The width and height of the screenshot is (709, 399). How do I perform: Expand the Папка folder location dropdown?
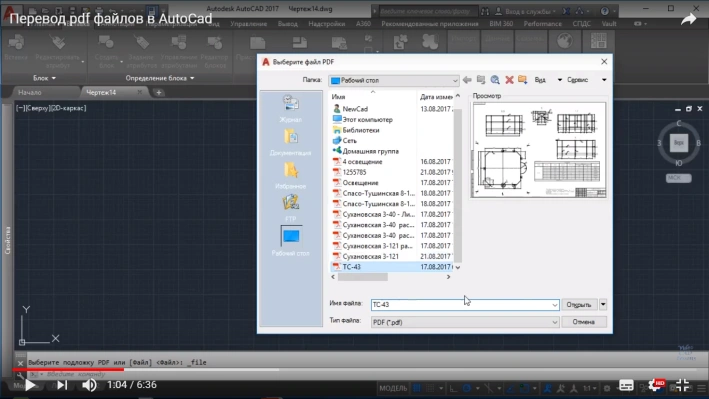pyautogui.click(x=455, y=81)
